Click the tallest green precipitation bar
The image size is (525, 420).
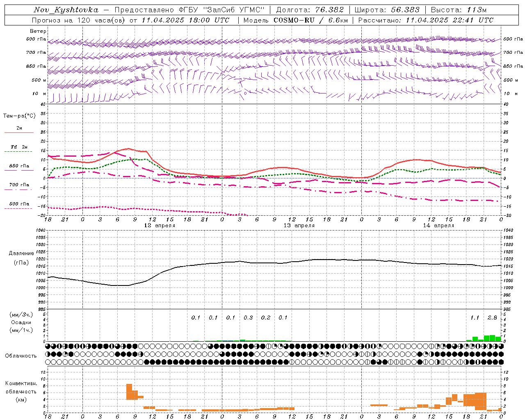[x=492, y=338]
